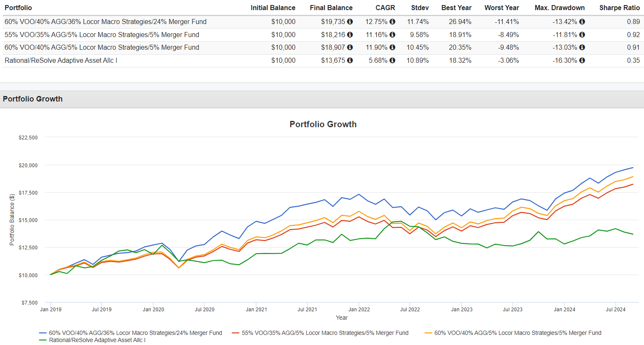Click the Portfolio column header
644x345 pixels.
pyautogui.click(x=18, y=8)
